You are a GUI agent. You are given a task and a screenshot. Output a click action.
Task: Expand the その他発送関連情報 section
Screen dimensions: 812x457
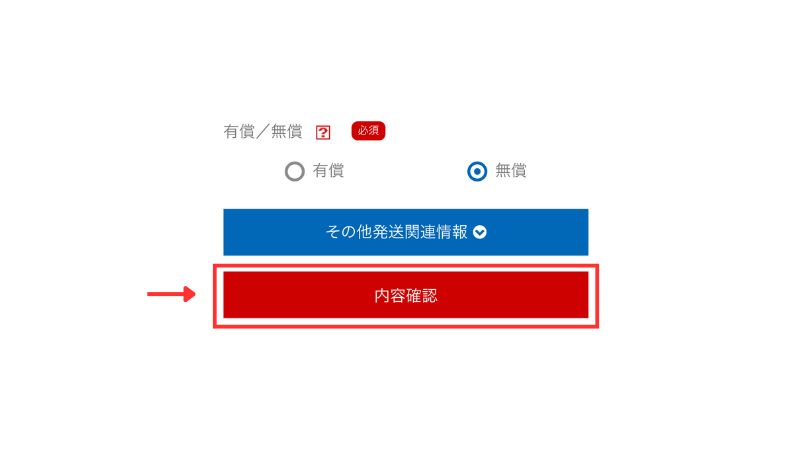tap(406, 232)
